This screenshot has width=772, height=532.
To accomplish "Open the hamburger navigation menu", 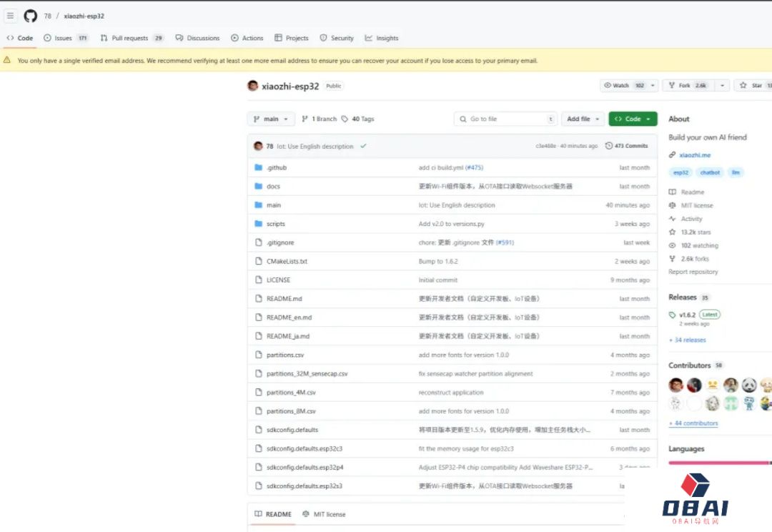I will pyautogui.click(x=10, y=16).
